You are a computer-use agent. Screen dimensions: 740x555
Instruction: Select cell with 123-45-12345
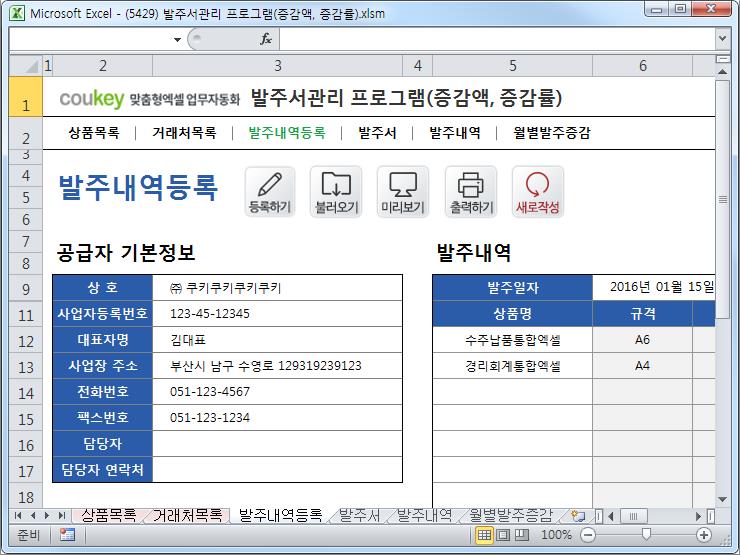[278, 313]
